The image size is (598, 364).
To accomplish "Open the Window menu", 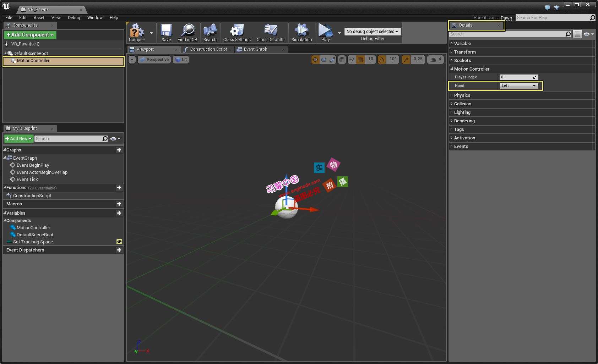I will pyautogui.click(x=95, y=17).
